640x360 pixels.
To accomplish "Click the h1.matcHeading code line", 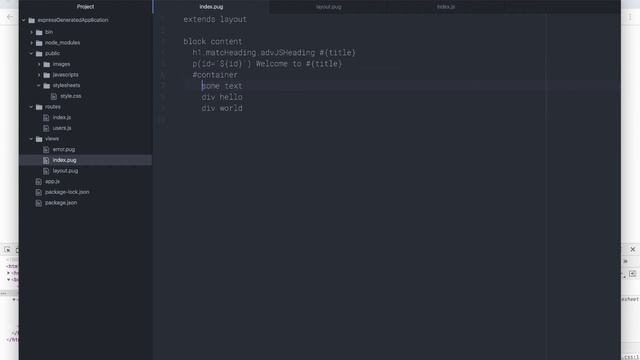I will click(274, 53).
